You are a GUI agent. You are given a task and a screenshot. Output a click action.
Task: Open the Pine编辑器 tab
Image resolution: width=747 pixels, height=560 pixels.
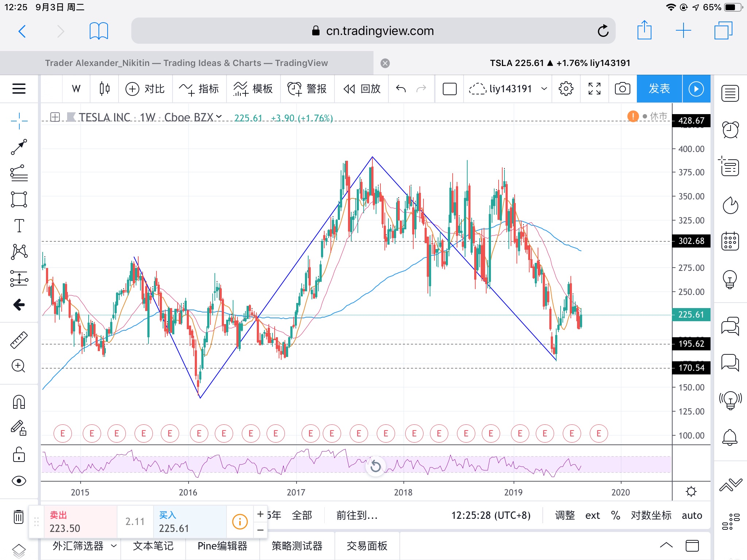(222, 546)
